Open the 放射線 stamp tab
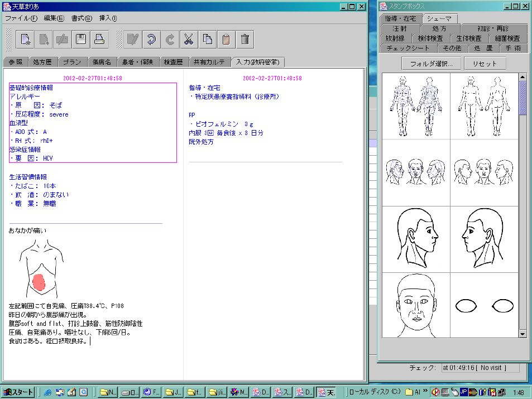Viewport: 532px width, 399px height. point(395,39)
